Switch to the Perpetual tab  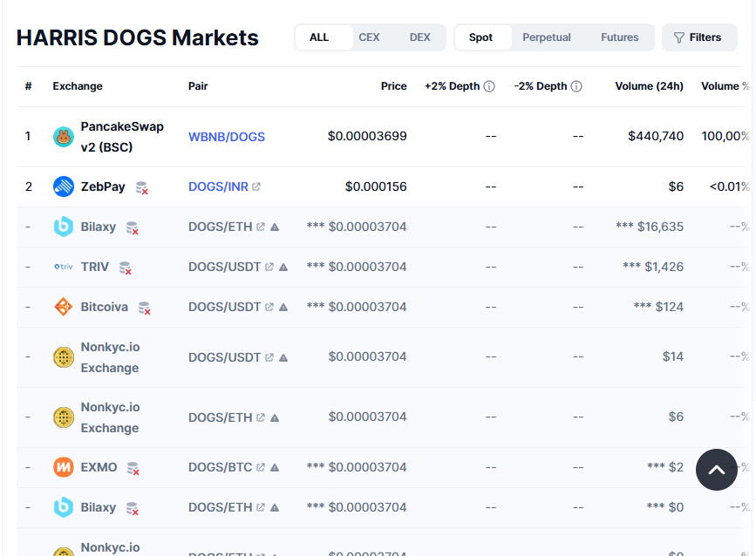click(547, 37)
